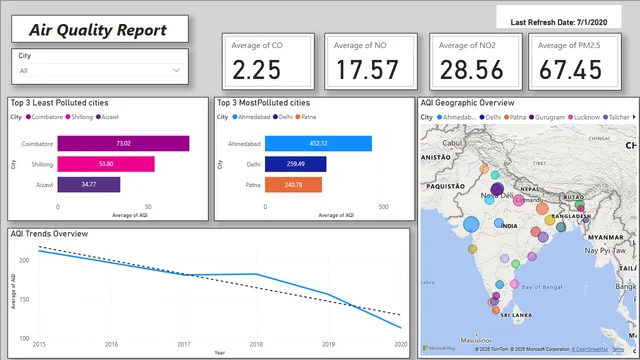640x360 pixels.
Task: Click the dark purple bubble at Nova Deli
Action: [497, 189]
